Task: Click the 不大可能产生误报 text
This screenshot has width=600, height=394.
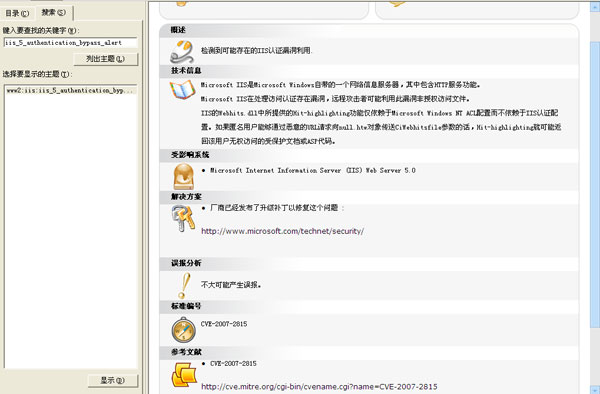Action: point(231,285)
